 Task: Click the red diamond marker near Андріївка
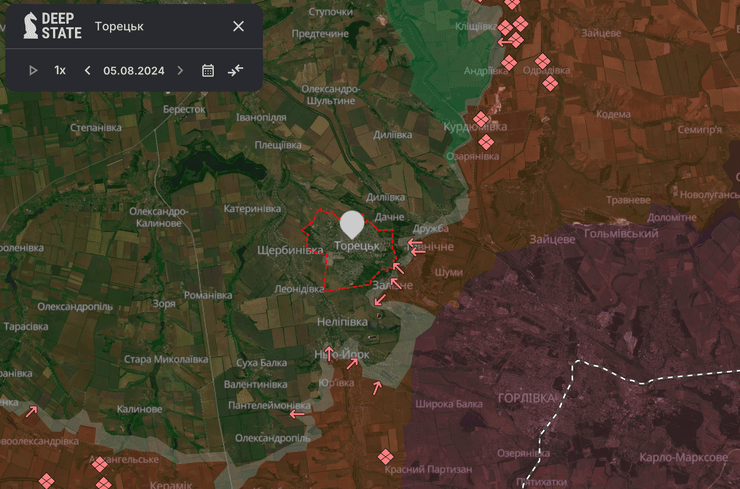point(509,63)
